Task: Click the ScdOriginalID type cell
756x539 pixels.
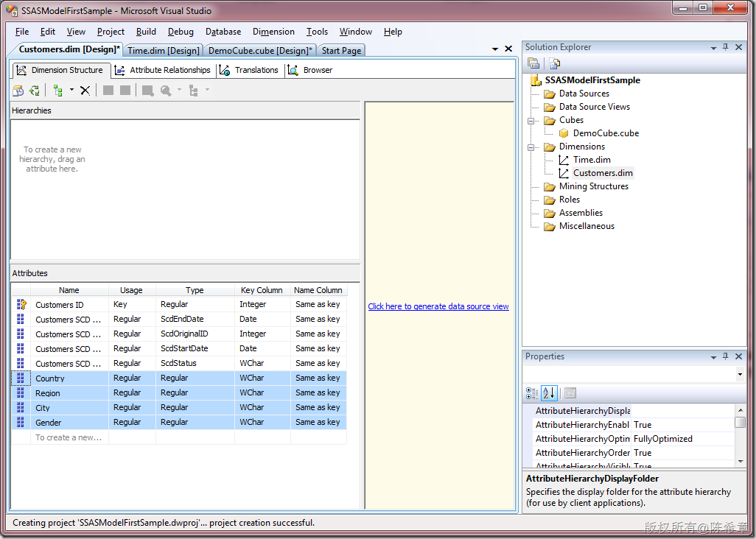Action: tap(195, 334)
